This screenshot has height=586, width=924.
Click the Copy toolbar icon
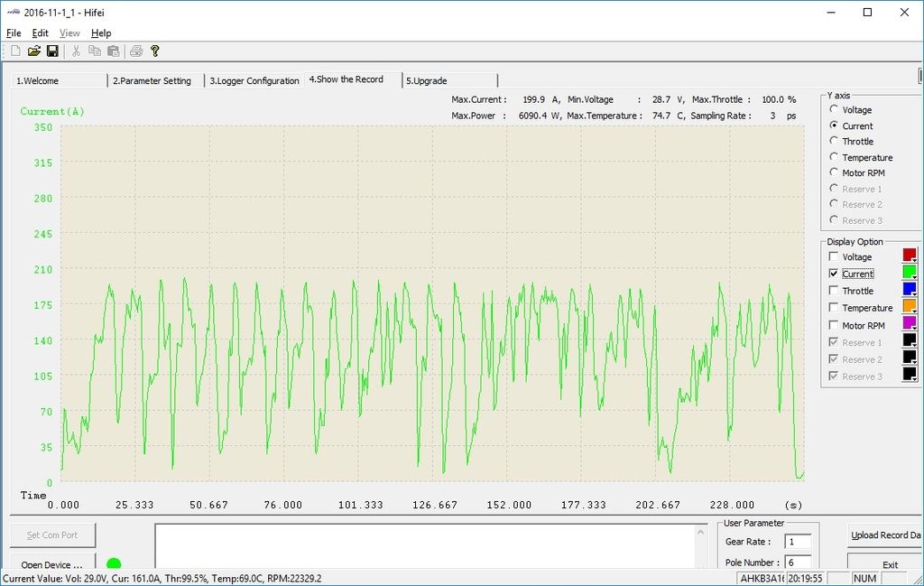click(x=94, y=51)
